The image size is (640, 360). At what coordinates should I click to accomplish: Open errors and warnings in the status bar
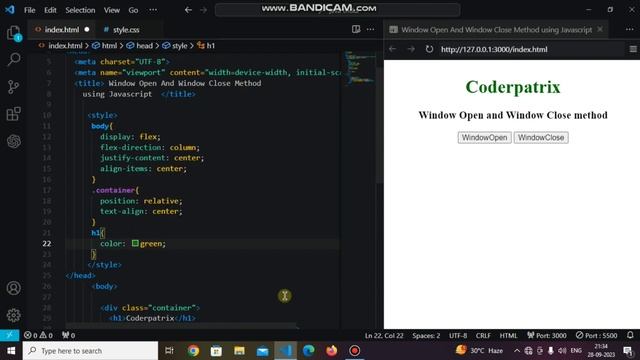tap(38, 335)
